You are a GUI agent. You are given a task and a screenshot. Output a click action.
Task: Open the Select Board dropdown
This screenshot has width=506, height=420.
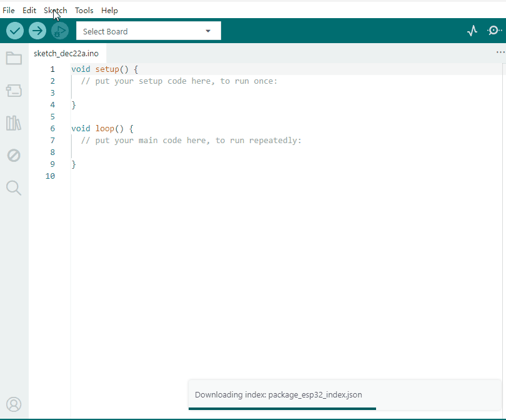[149, 31]
